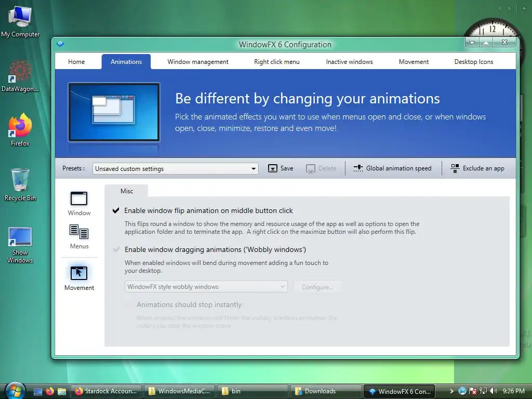Open the Recycle Bin
Viewport: 532px width, 399px height.
tap(20, 185)
